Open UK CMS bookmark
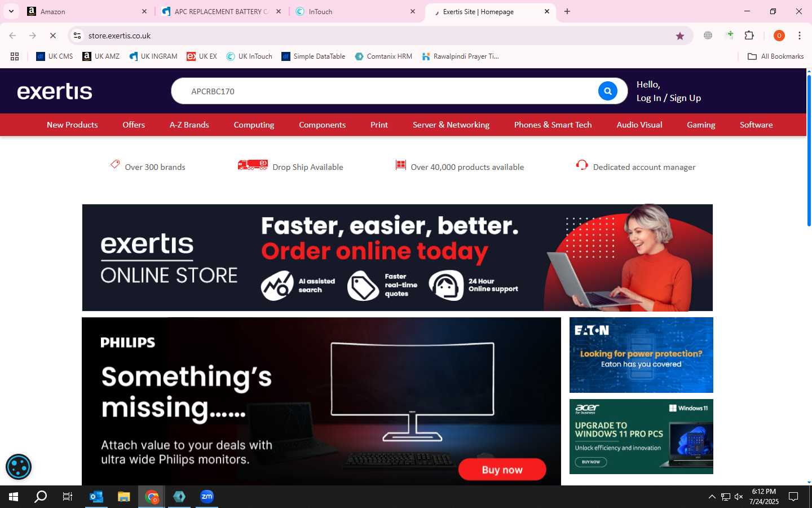This screenshot has width=812, height=508. point(55,56)
